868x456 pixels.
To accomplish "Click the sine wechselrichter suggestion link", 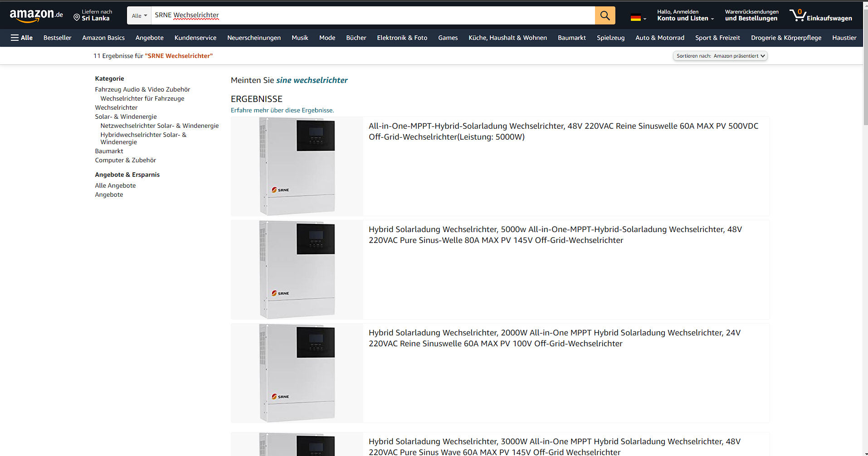I will [x=312, y=80].
